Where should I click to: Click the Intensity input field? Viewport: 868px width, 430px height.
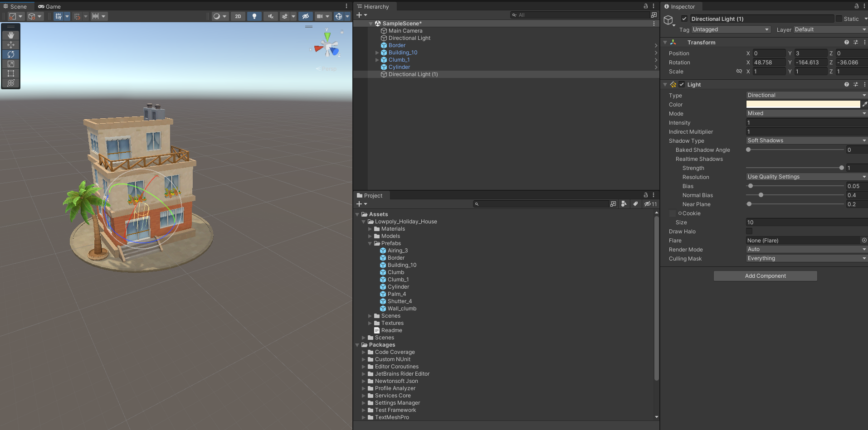806,123
